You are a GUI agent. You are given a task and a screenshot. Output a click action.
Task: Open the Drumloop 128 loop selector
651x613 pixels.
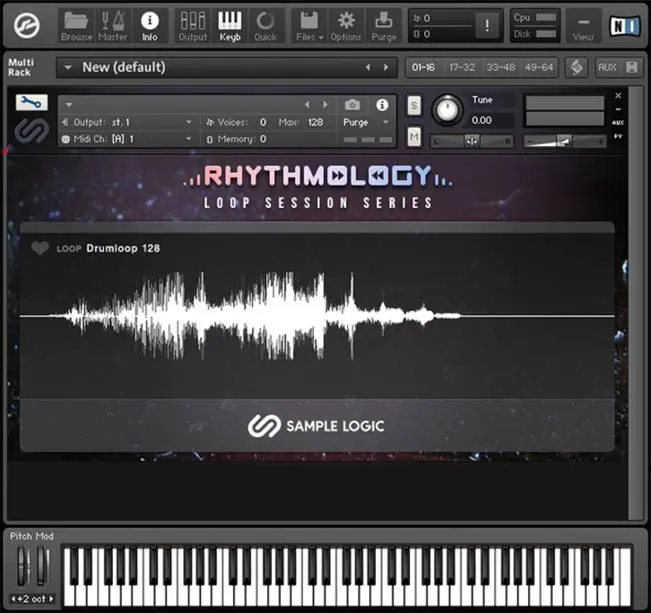(123, 248)
